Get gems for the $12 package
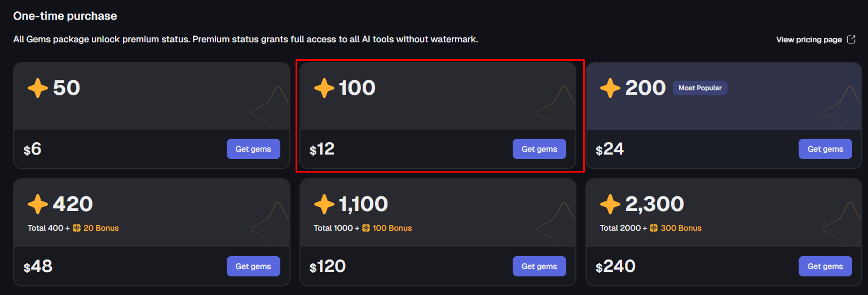 pos(539,149)
